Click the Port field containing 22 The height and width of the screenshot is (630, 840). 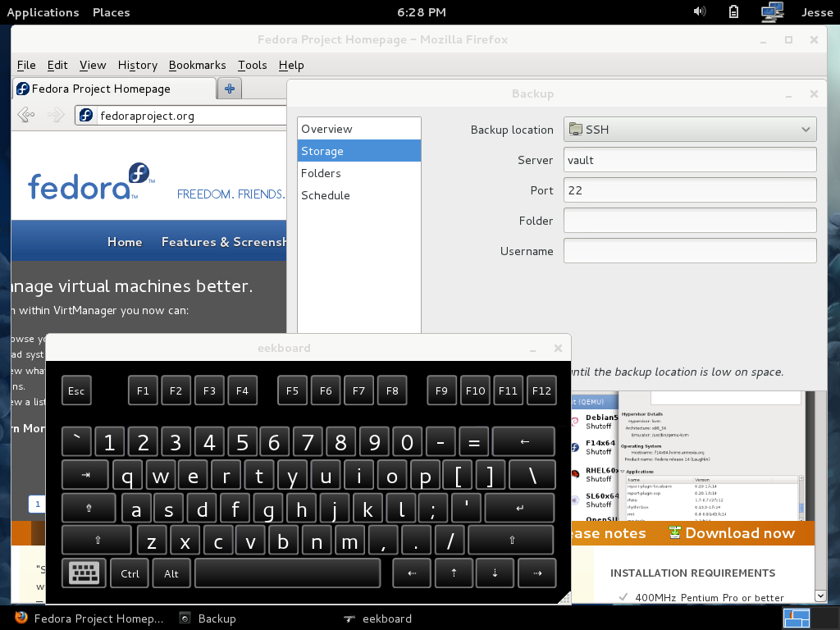[x=690, y=190]
